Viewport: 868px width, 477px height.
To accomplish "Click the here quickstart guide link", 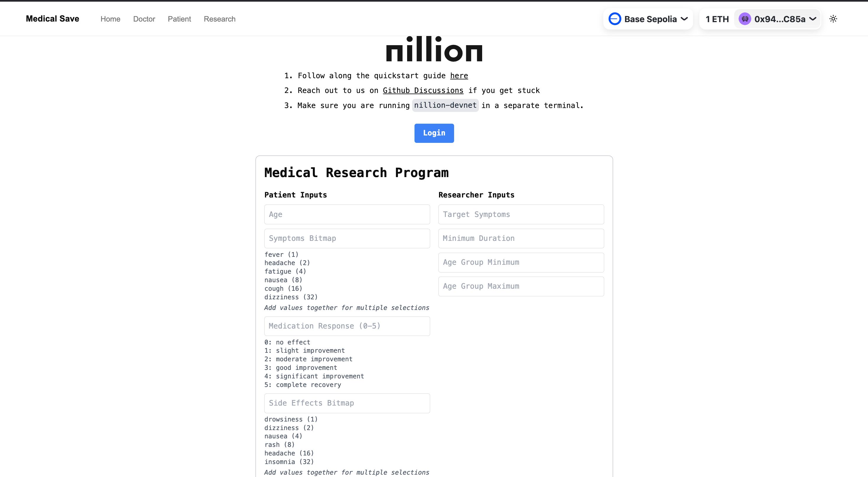I will 459,75.
